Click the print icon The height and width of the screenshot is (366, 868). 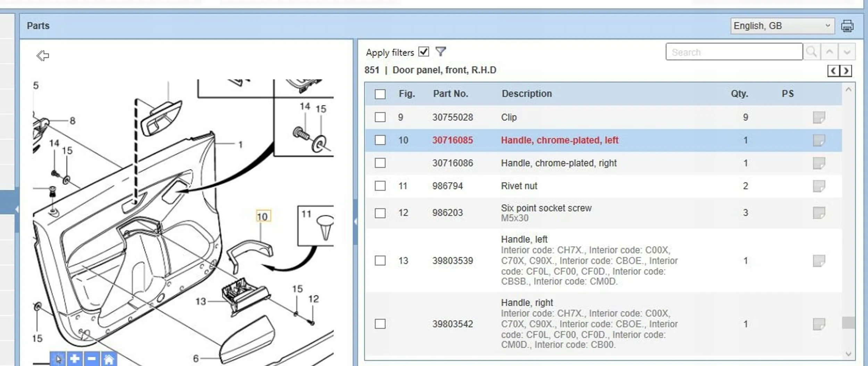tap(847, 26)
